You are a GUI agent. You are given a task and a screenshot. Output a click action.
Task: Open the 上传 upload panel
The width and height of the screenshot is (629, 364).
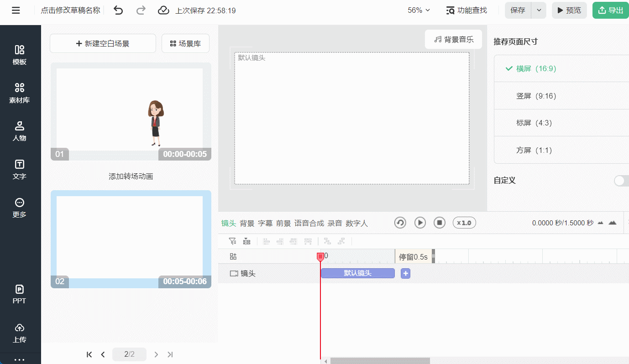click(x=20, y=333)
